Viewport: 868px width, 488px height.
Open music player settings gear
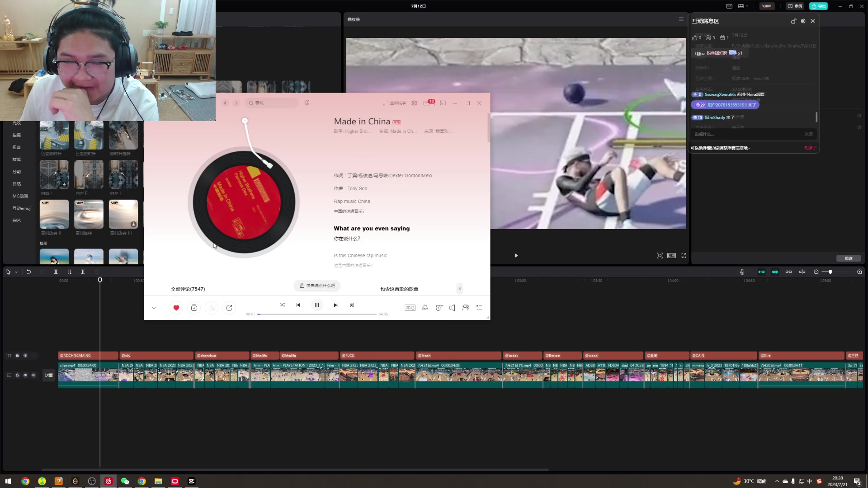coord(414,103)
